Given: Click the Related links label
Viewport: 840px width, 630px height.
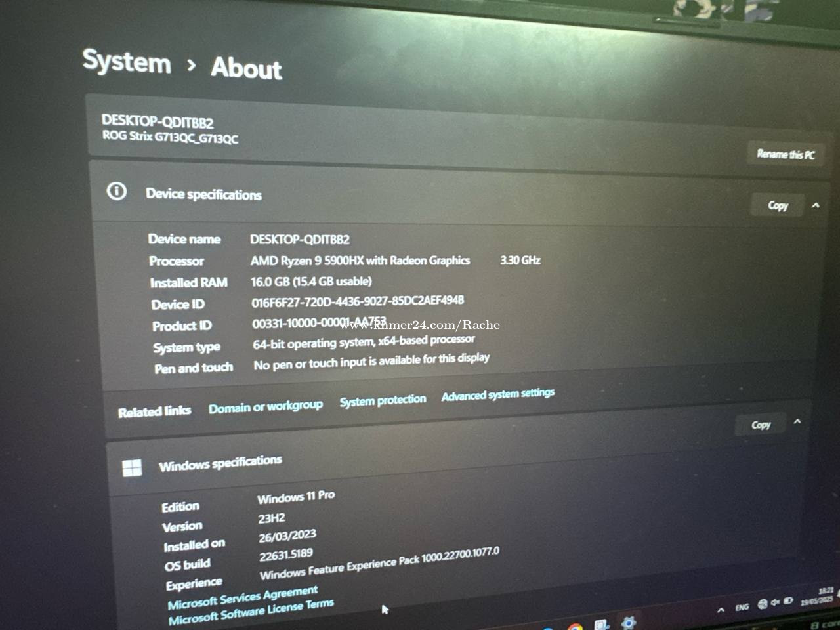Looking at the screenshot, I should point(154,411).
